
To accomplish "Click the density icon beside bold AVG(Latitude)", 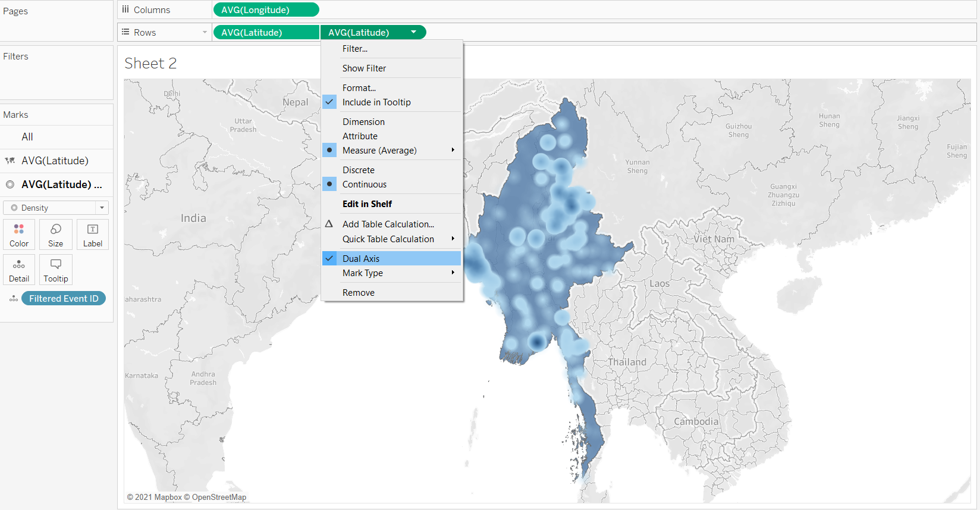I will (x=10, y=184).
